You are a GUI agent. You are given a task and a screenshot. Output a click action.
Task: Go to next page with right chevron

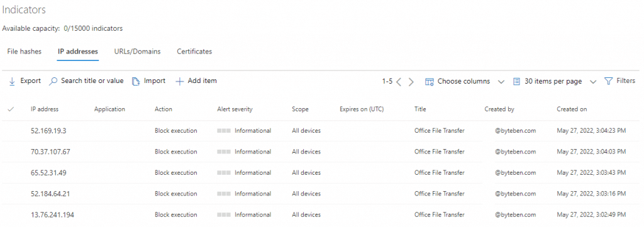tap(411, 82)
